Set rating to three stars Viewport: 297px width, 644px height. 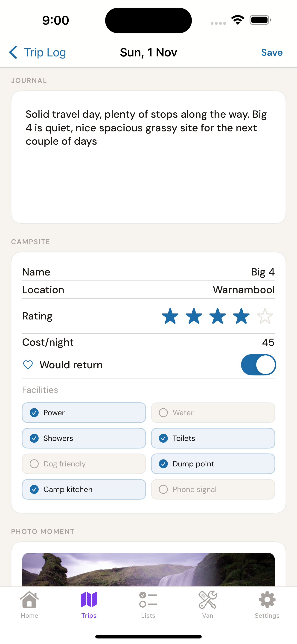coord(218,316)
